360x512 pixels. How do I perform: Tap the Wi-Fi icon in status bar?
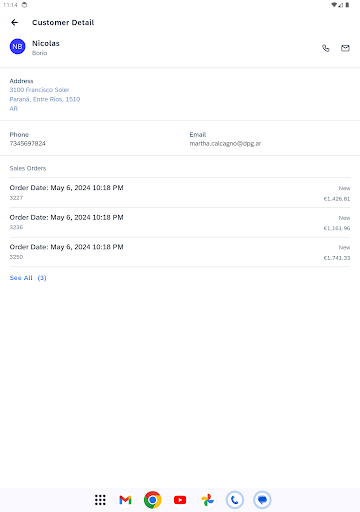pyautogui.click(x=334, y=5)
